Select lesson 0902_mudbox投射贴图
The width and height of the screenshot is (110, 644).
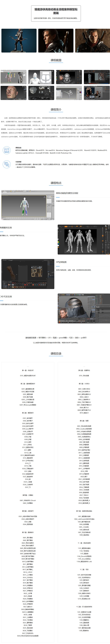coord(84,429)
